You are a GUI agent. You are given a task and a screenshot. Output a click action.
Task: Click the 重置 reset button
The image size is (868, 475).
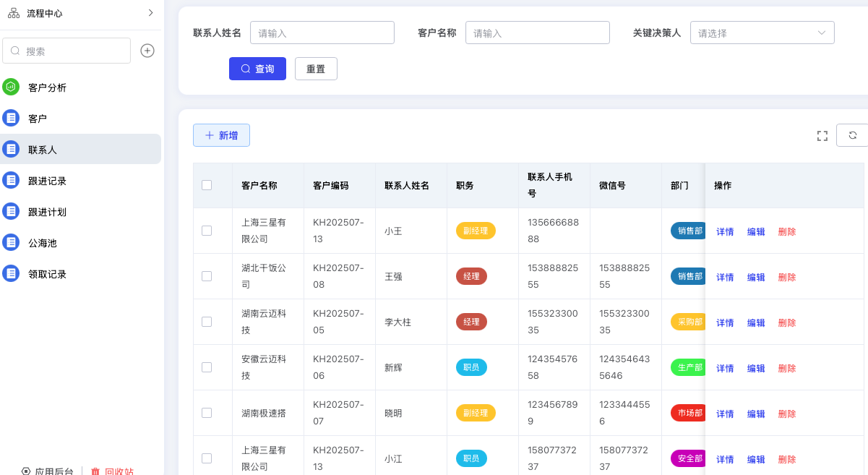pos(316,69)
